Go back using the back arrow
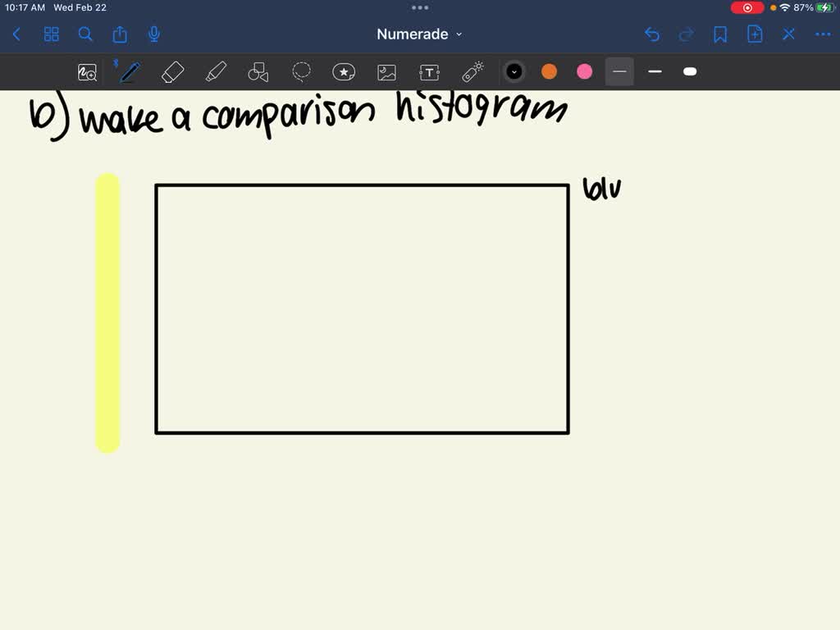Viewport: 840px width, 630px height. click(16, 34)
